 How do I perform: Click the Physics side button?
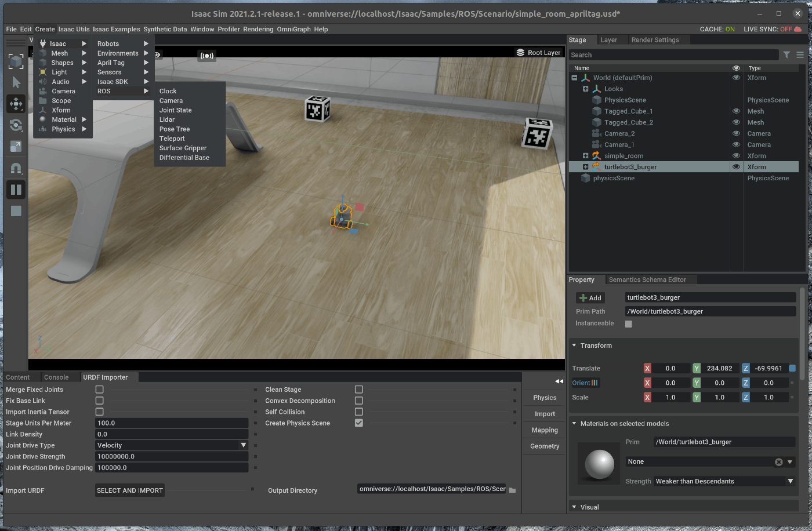[545, 398]
